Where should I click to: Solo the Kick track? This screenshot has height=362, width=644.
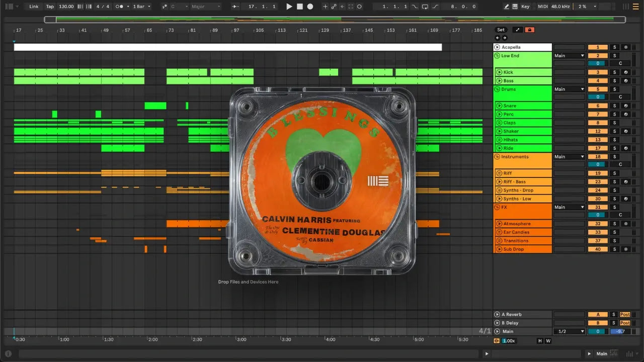614,72
